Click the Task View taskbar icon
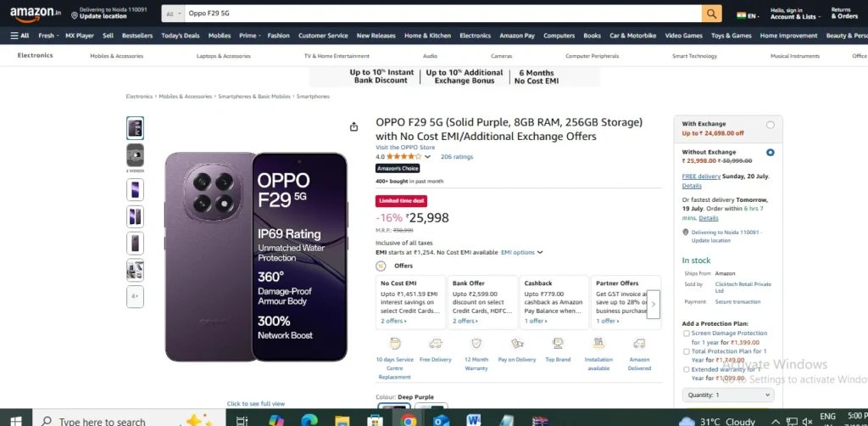Viewport: 868px width, 426px height. click(242, 421)
